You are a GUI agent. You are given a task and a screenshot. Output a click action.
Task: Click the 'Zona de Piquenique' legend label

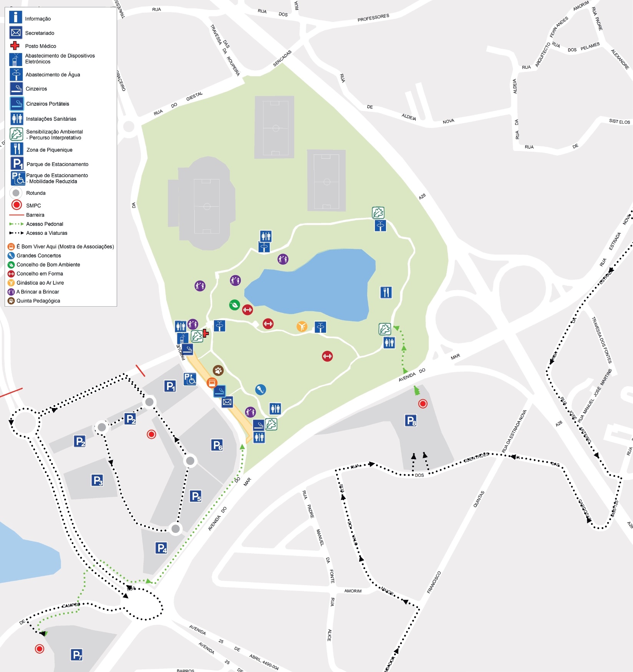[49, 150]
